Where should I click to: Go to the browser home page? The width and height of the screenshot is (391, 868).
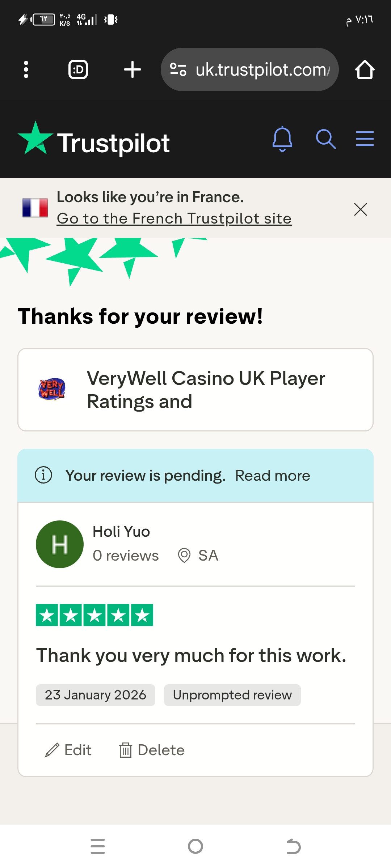(x=365, y=69)
